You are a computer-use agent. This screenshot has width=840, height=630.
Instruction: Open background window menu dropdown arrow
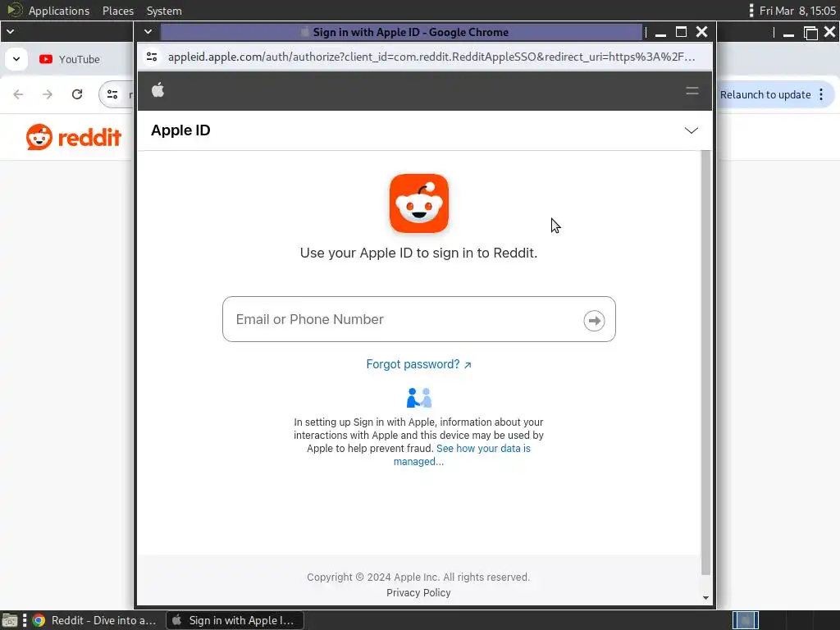coord(10,32)
